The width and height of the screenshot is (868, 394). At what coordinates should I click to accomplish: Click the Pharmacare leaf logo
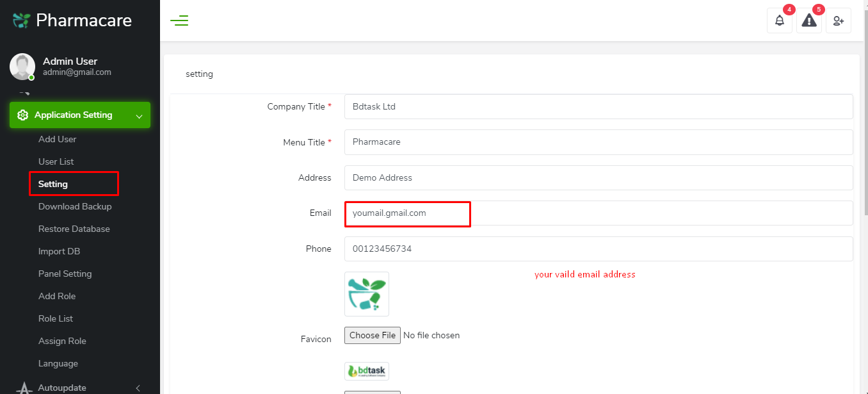[x=22, y=21]
